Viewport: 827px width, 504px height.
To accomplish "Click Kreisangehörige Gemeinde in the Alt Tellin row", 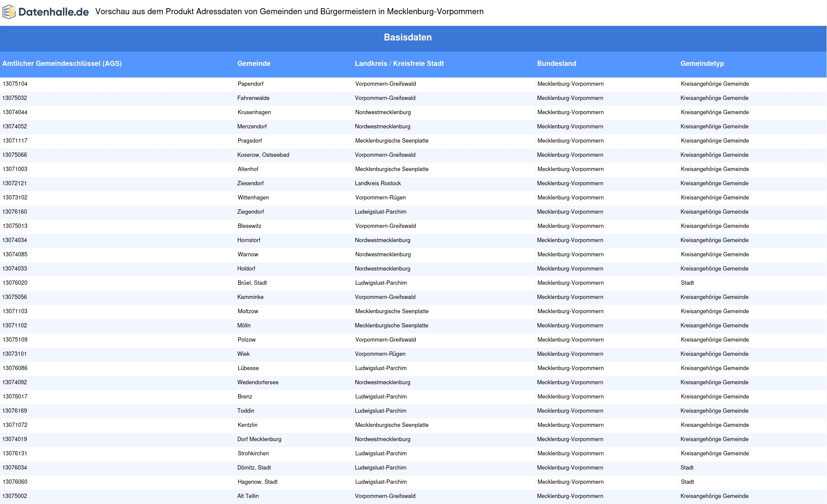I will point(715,496).
